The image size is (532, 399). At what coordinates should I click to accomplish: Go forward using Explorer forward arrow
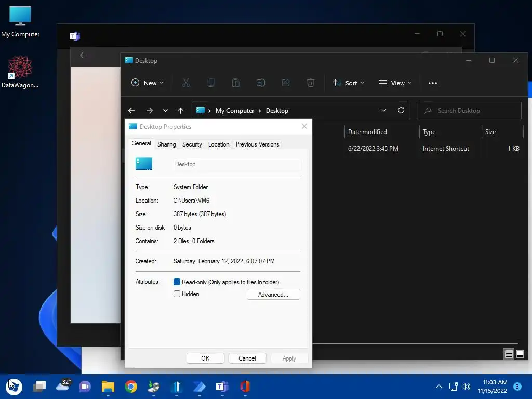click(150, 111)
